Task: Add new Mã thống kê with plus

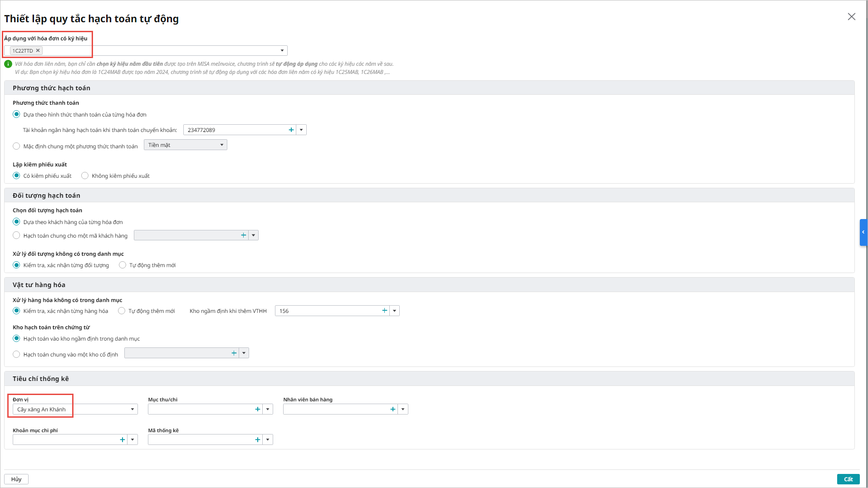Action: pos(258,439)
